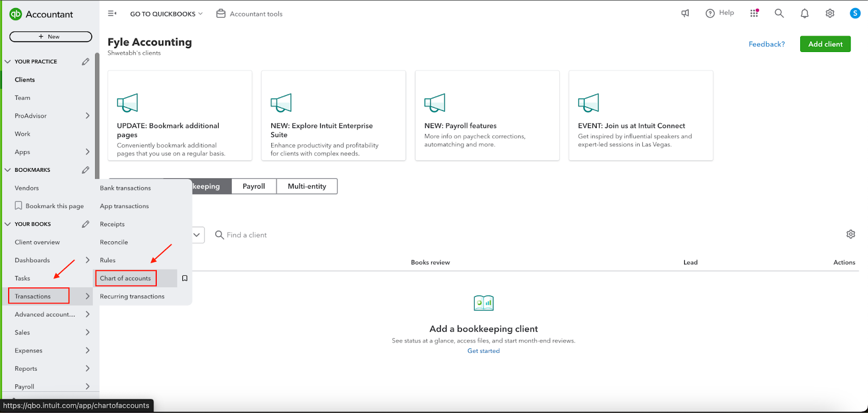This screenshot has width=868, height=413.
Task: Click megaphone icon on Payroll features card
Action: pos(435,103)
